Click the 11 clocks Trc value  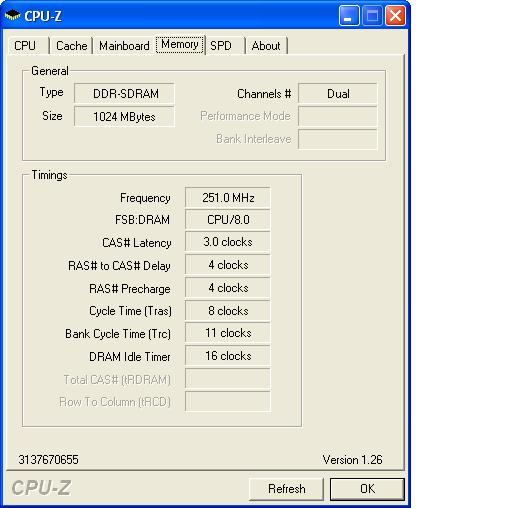(x=228, y=333)
